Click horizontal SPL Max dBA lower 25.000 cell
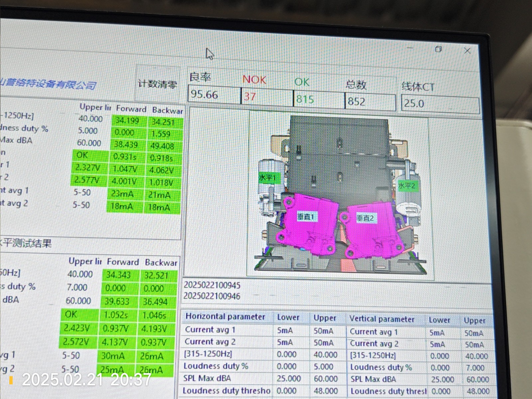 click(289, 379)
